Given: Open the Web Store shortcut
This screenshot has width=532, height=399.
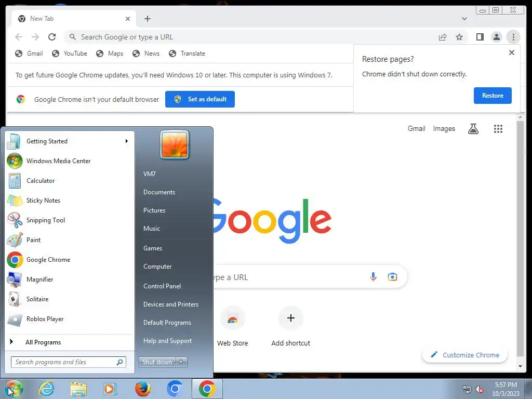Looking at the screenshot, I should [x=232, y=326].
